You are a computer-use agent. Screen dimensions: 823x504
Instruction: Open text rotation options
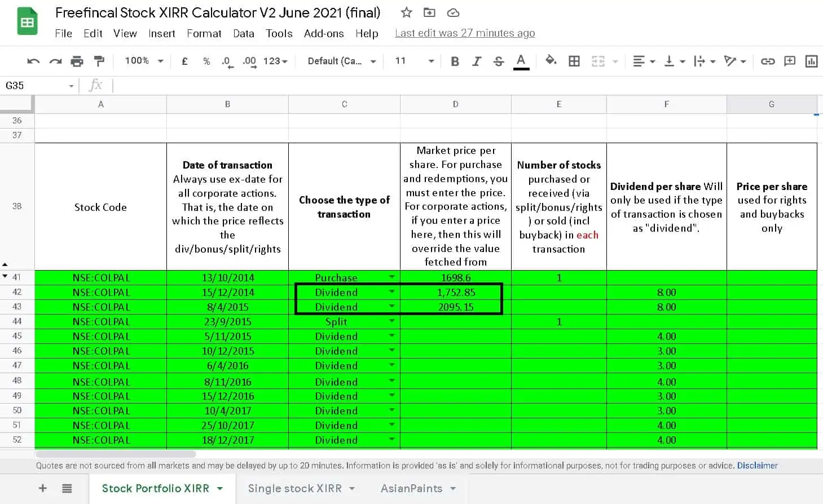pyautogui.click(x=735, y=61)
